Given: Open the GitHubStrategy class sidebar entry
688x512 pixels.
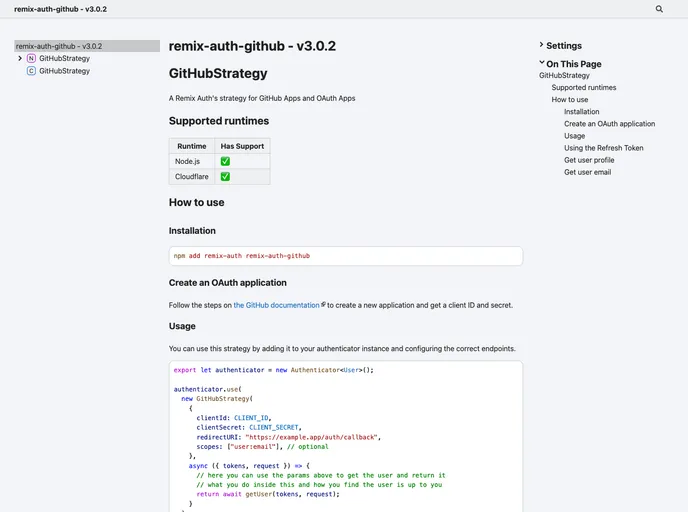Looking at the screenshot, I should click(x=64, y=71).
